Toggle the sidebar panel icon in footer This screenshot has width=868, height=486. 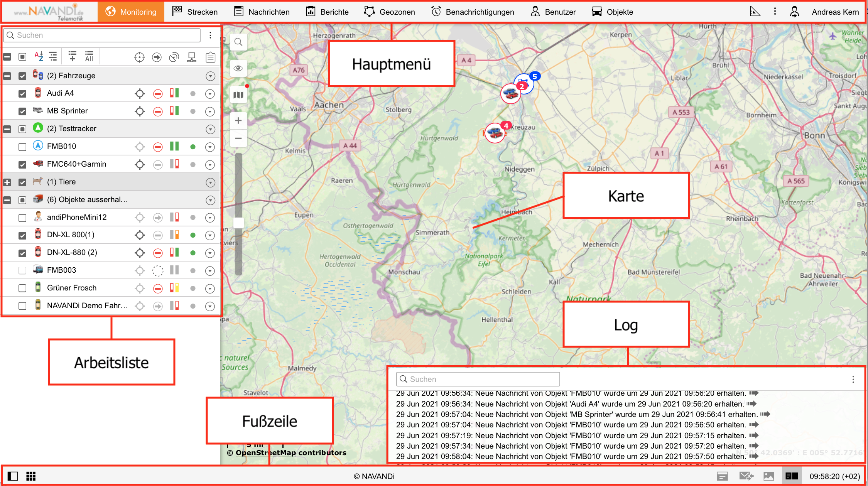13,476
